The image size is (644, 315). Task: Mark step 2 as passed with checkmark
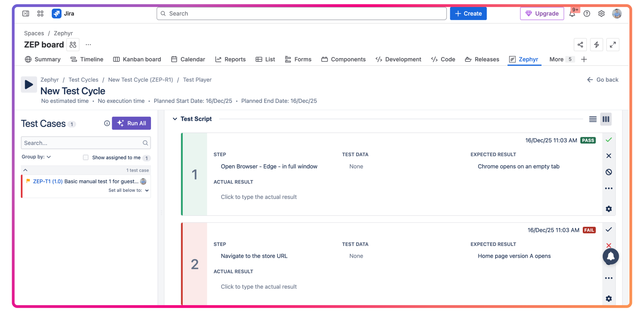click(608, 229)
